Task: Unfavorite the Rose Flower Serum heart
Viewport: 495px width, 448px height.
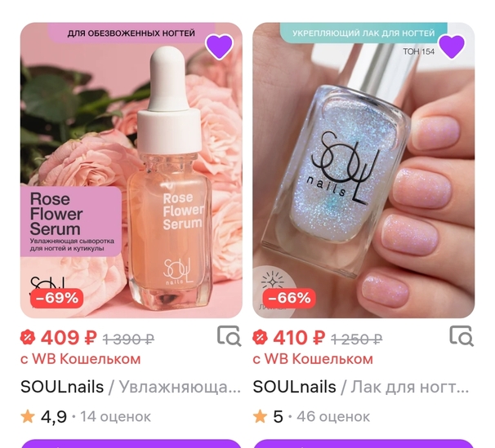Action: [220, 47]
